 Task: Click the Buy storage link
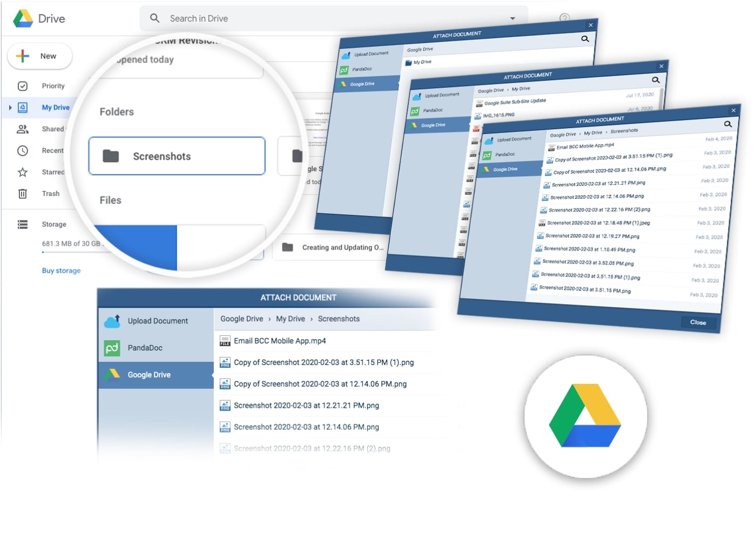coord(60,270)
